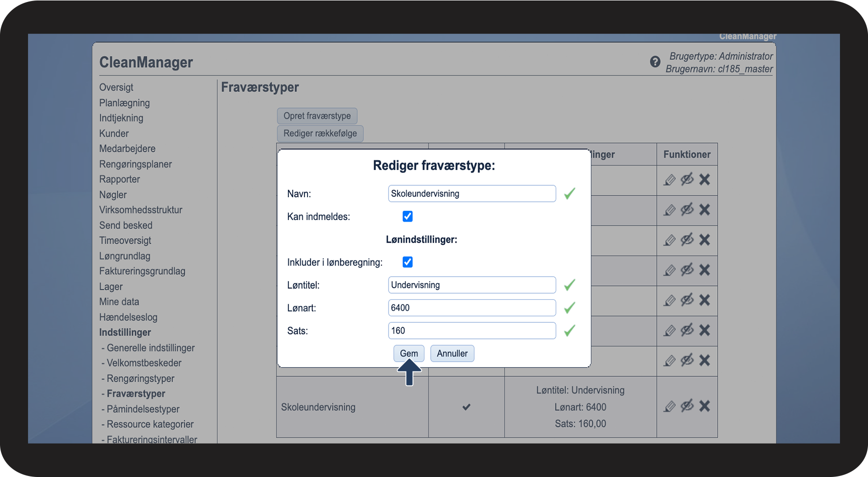The width and height of the screenshot is (868, 477).
Task: Click the Rediger rækkefølge button
Action: pyautogui.click(x=320, y=134)
